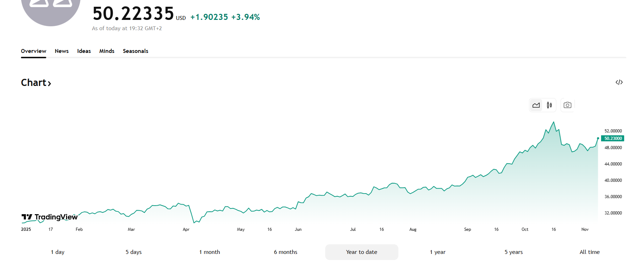Select the 1 day range
644x277 pixels.
(x=58, y=252)
